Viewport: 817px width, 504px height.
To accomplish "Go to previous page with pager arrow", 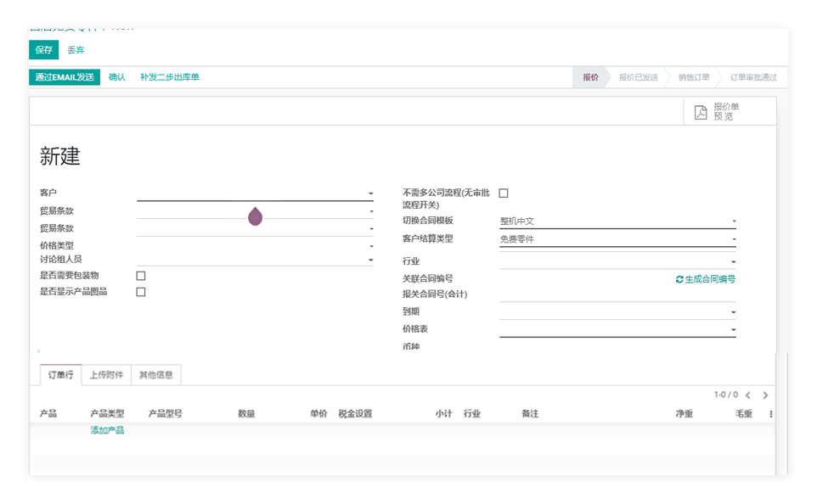I will 747,395.
